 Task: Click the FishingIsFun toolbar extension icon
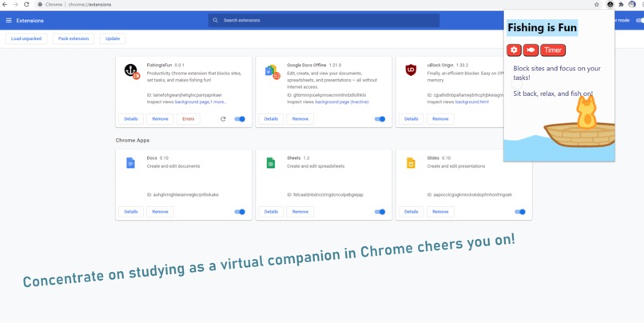point(610,5)
